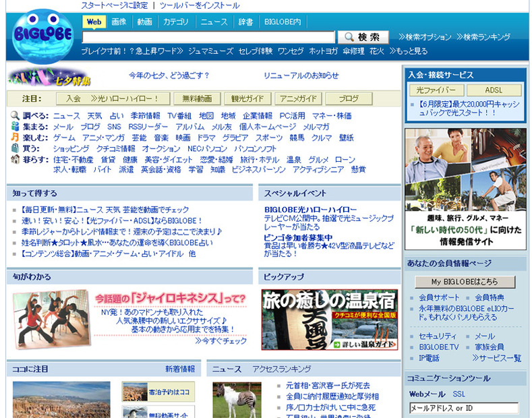
Task: Select the Web search tab
Action: 94,22
